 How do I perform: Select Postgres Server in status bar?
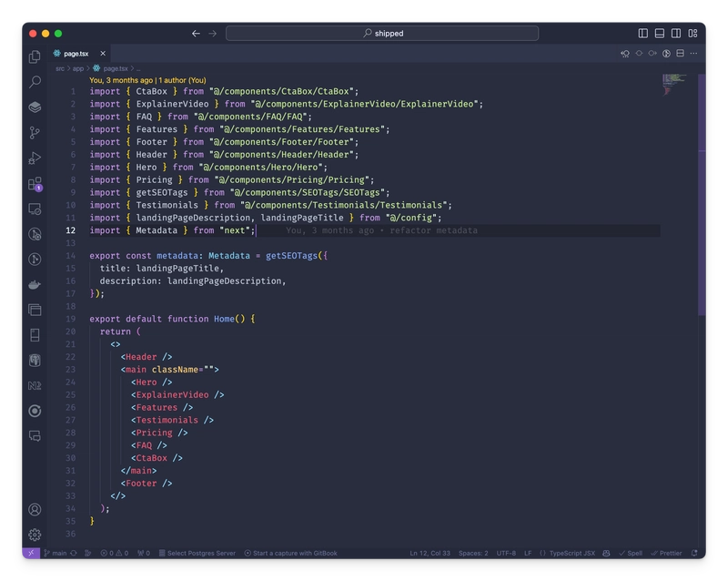(x=197, y=553)
